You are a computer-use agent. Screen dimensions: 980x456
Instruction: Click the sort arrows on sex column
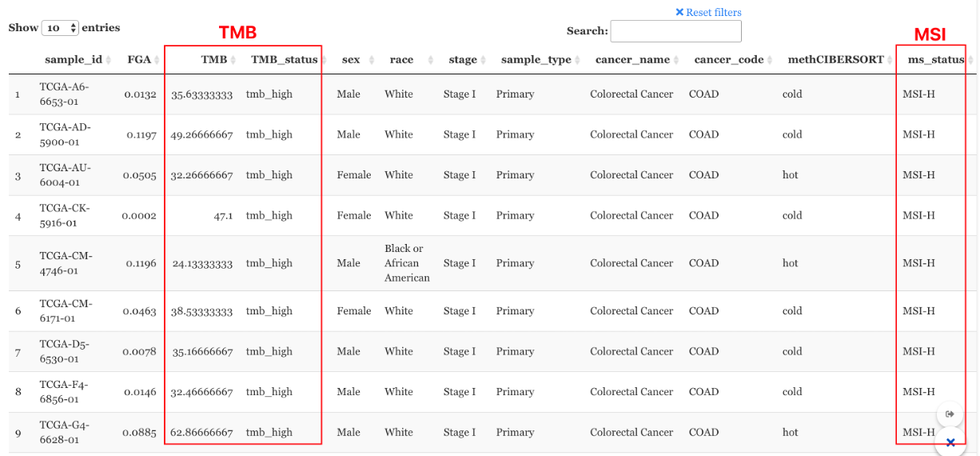pos(371,60)
